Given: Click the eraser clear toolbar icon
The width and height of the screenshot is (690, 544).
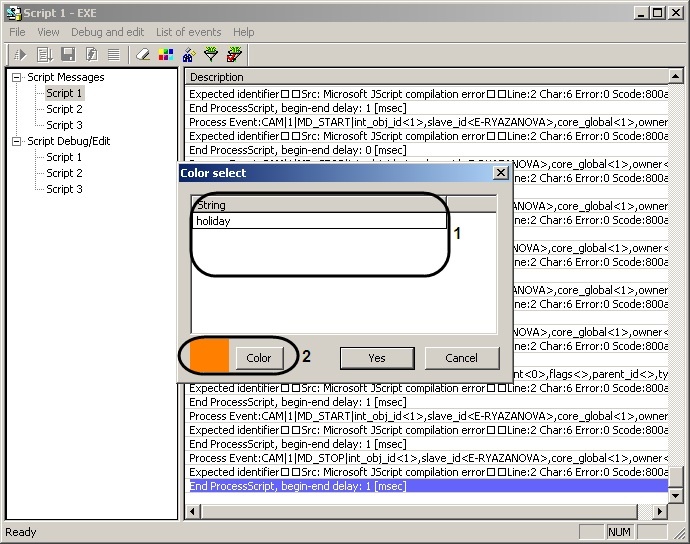Looking at the screenshot, I should pyautogui.click(x=142, y=54).
